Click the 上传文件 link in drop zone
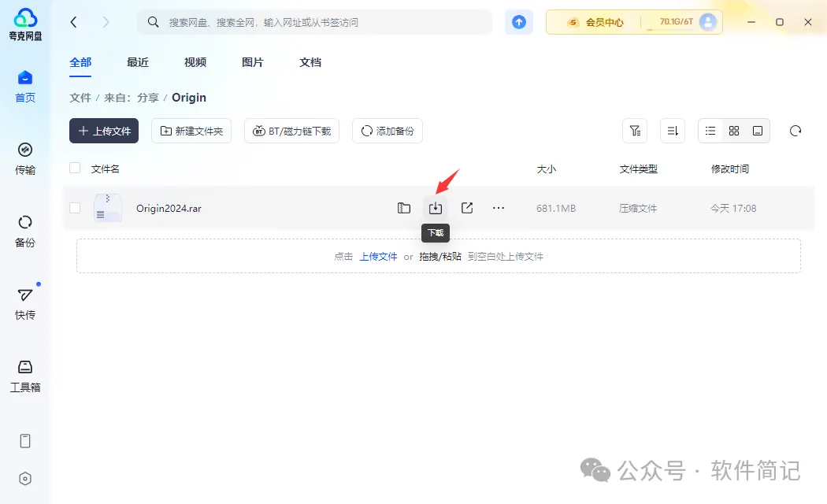The image size is (827, 504). pos(379,257)
